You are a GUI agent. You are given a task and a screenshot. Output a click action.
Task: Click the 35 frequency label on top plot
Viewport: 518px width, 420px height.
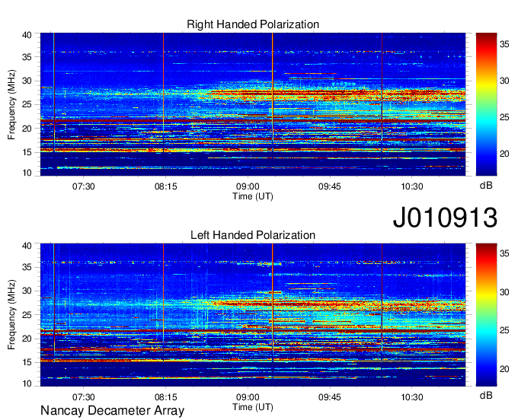[x=27, y=57]
